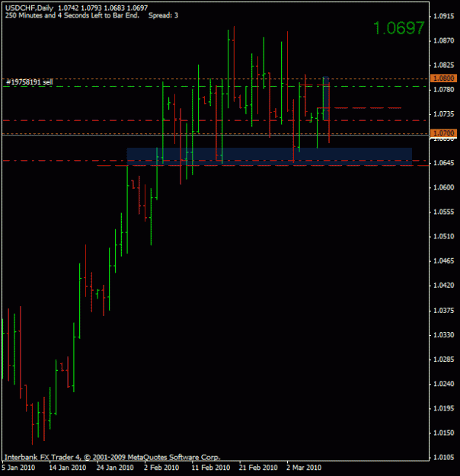This screenshot has height=476, width=460.
Task: Select the 1.0780 price scale label
Action: [443, 90]
